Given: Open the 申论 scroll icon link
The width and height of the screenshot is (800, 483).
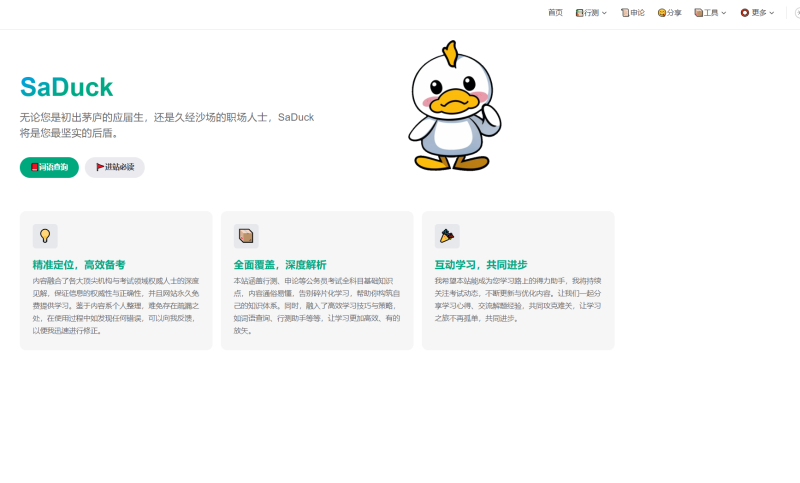Looking at the screenshot, I should (x=633, y=13).
